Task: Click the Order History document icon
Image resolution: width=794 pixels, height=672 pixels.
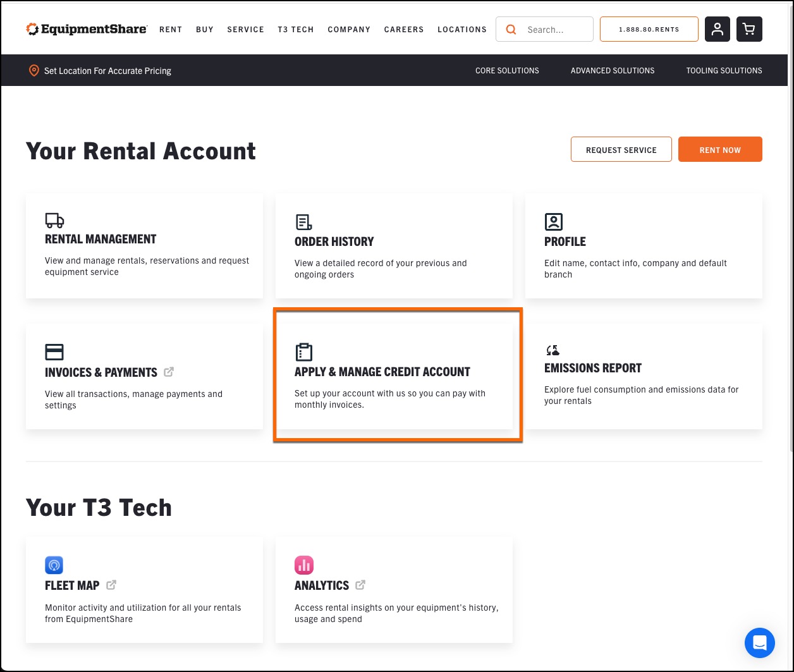Action: pos(303,222)
